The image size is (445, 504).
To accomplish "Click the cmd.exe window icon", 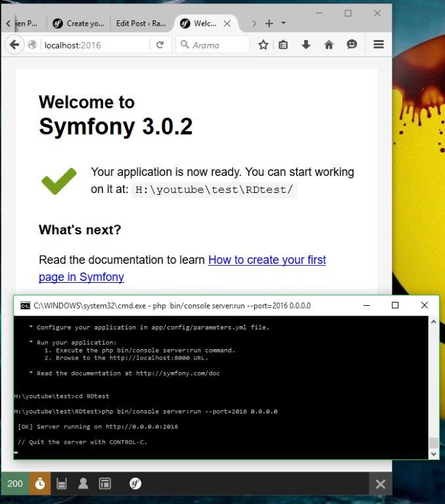I will (25, 305).
